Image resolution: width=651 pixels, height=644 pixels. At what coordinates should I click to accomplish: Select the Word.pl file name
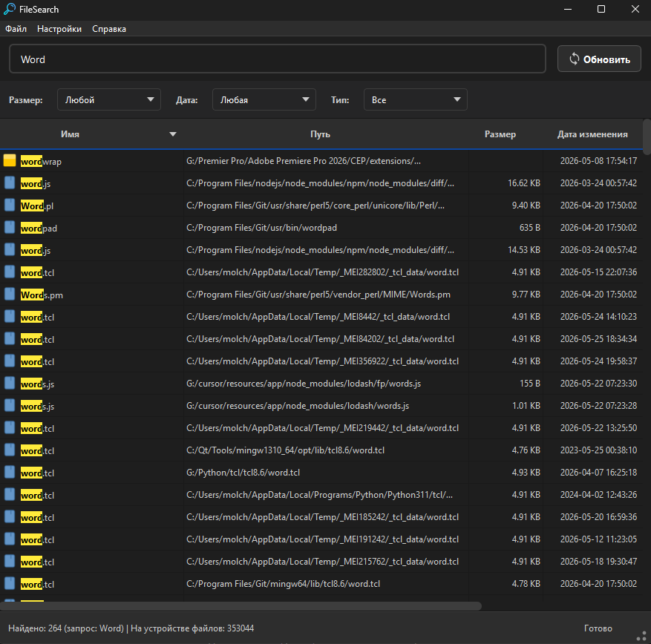(x=37, y=206)
